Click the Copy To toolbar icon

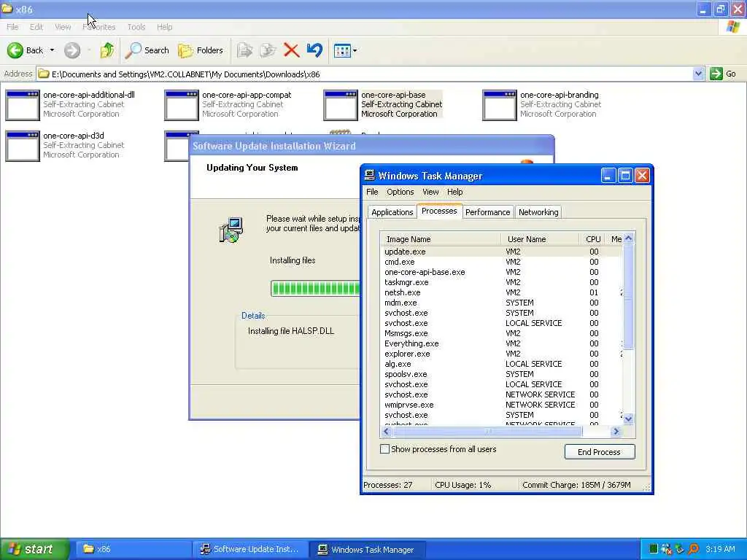[x=268, y=50]
